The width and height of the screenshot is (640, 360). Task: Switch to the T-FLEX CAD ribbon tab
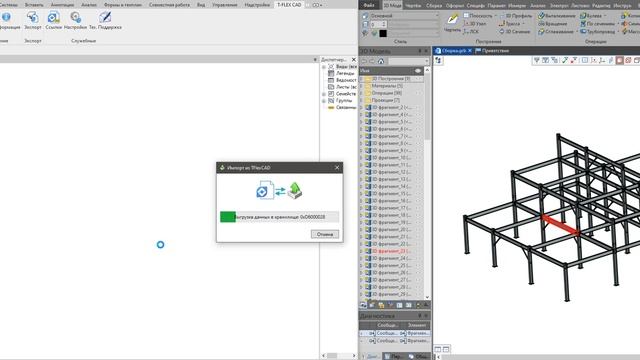[x=289, y=5]
